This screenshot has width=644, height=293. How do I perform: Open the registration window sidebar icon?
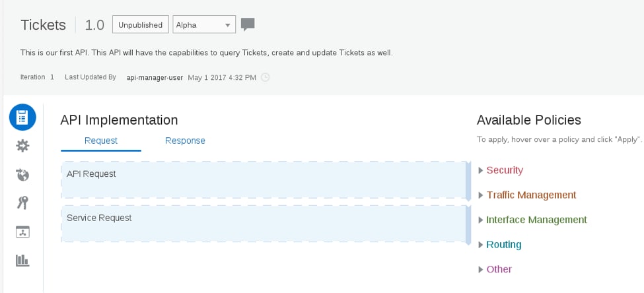tap(22, 232)
